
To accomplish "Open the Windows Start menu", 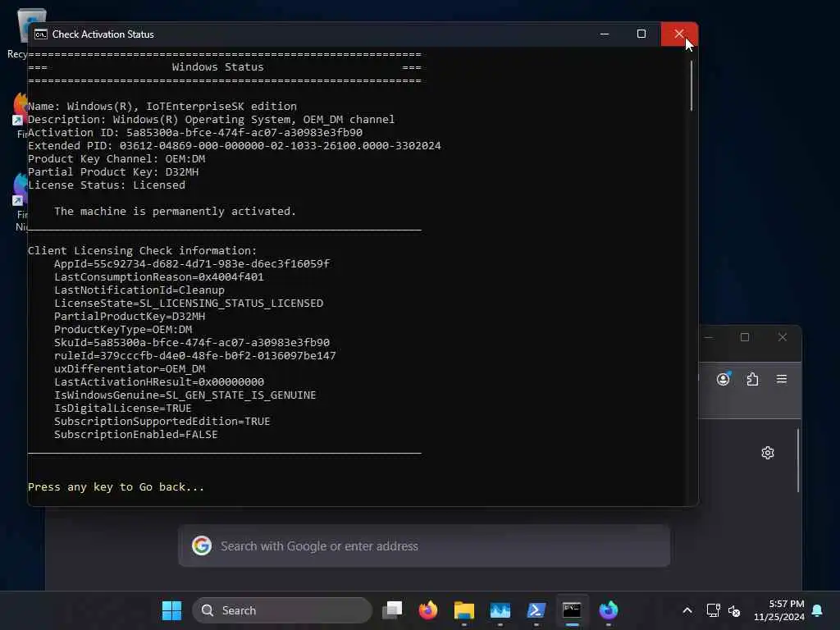I will click(x=171, y=610).
